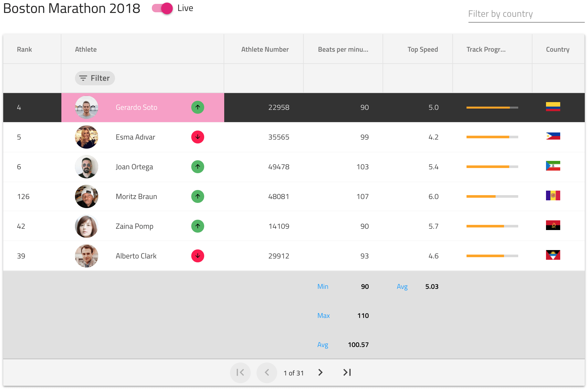Image resolution: width=588 pixels, height=389 pixels.
Task: Click the Beats per minute column header
Action: [343, 49]
